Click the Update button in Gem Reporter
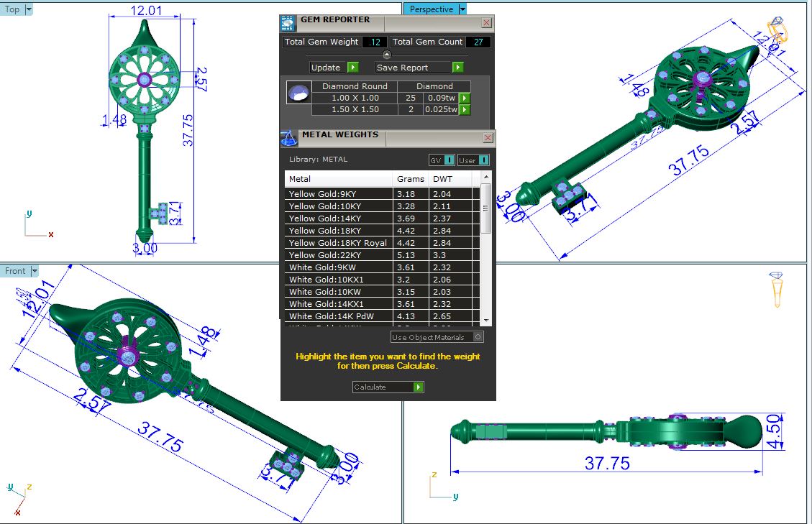This screenshot has height=524, width=812. pos(334,68)
